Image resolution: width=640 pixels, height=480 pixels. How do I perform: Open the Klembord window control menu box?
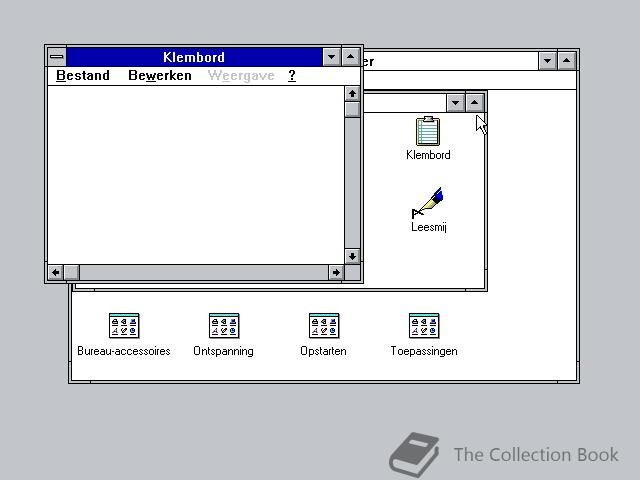tap(57, 57)
